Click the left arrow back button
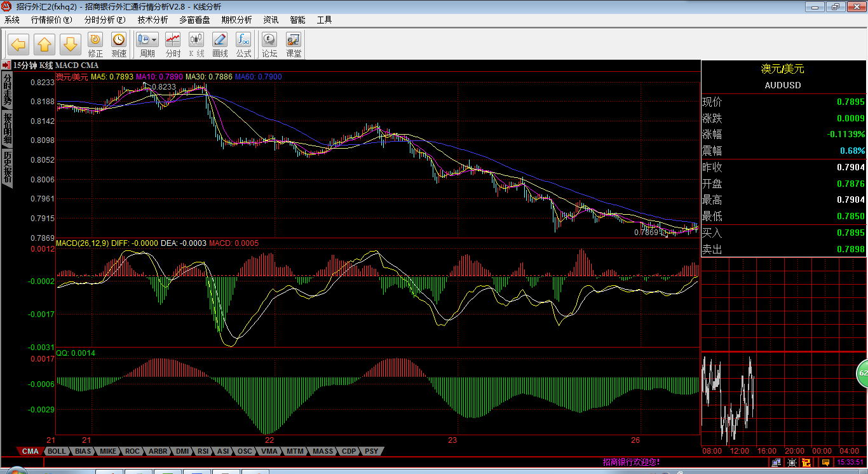 coord(19,44)
